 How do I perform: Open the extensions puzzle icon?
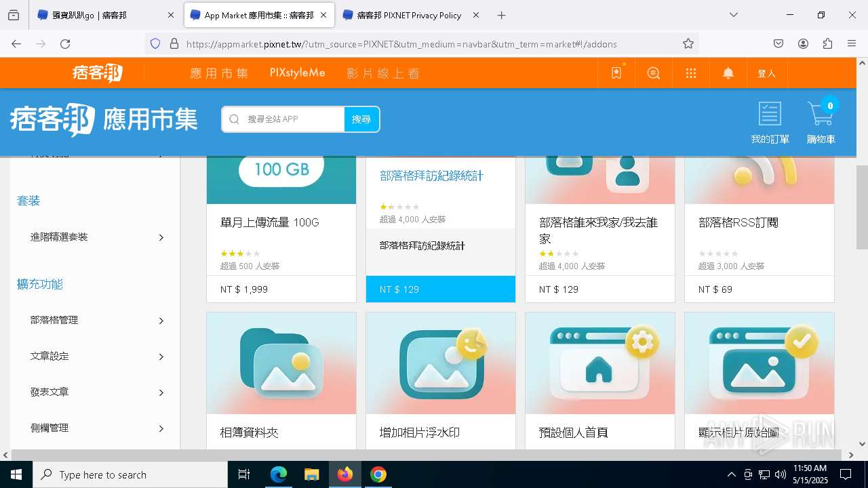(x=827, y=43)
